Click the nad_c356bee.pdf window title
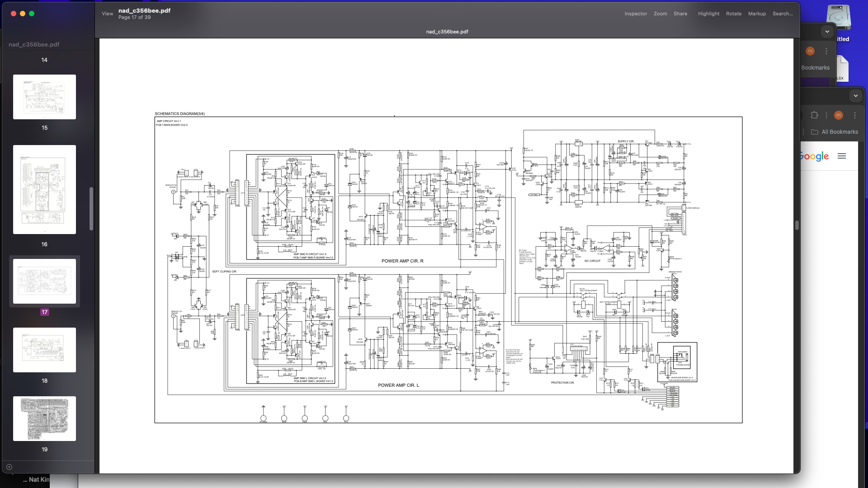Screen dimensions: 868x488 144,10
